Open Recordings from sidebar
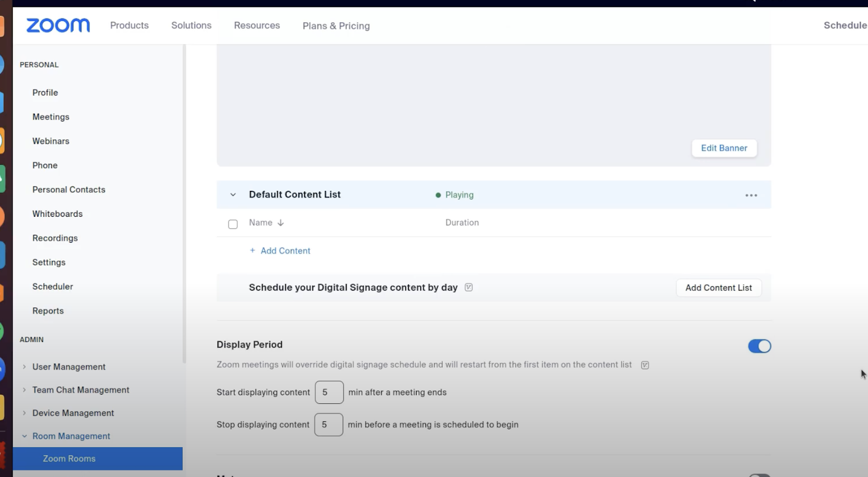Screen dimensions: 868x477 55,238
